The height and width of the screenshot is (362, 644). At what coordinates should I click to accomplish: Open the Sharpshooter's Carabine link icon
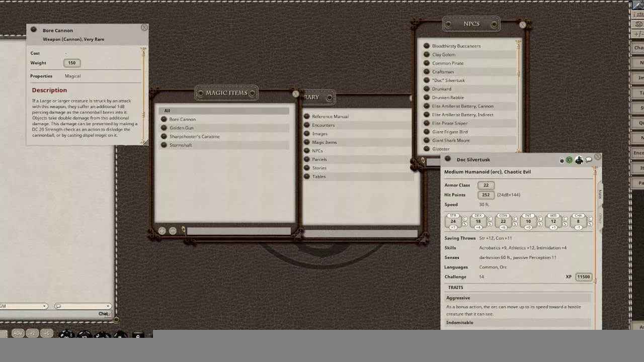pos(164,136)
